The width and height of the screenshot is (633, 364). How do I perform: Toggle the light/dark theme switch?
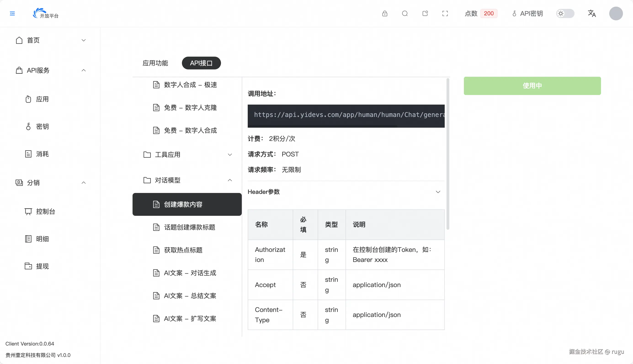(x=565, y=13)
